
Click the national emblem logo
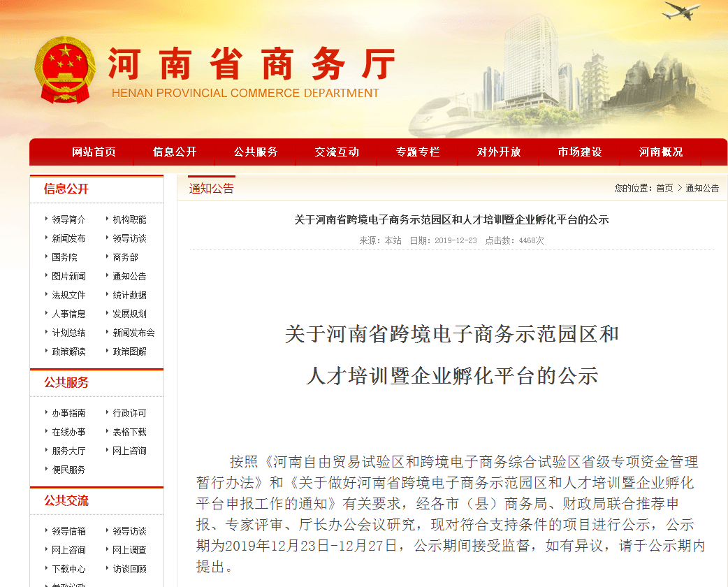[x=66, y=71]
